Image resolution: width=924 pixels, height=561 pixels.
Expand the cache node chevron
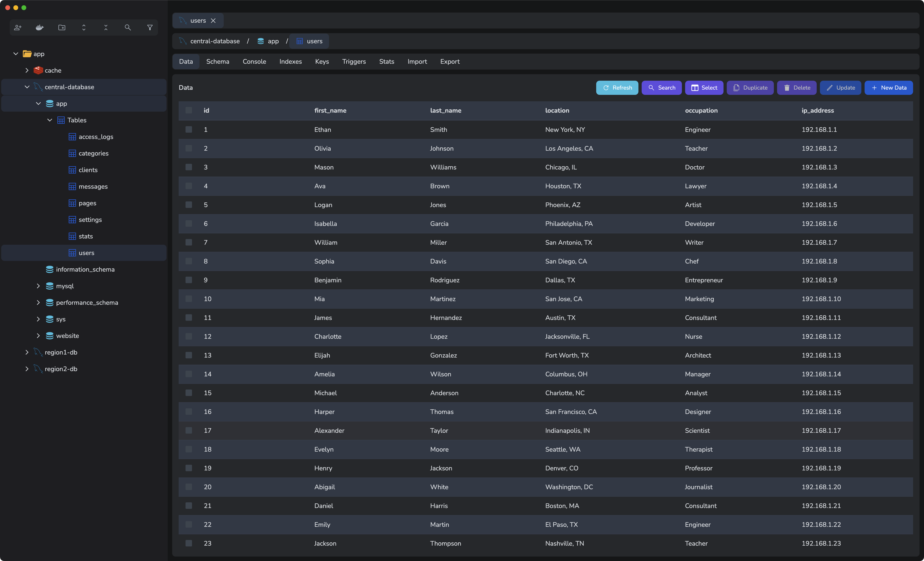27,70
